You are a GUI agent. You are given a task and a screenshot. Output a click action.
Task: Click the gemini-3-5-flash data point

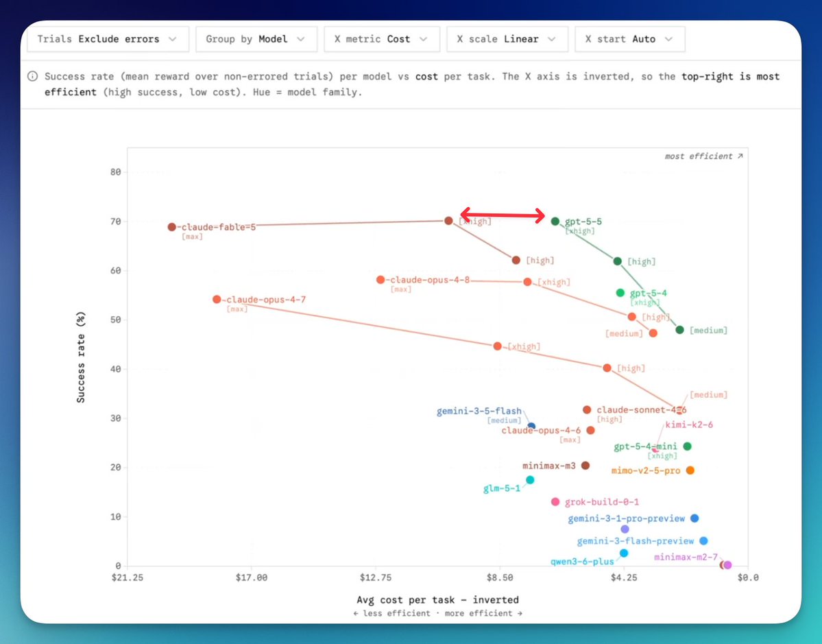point(531,427)
